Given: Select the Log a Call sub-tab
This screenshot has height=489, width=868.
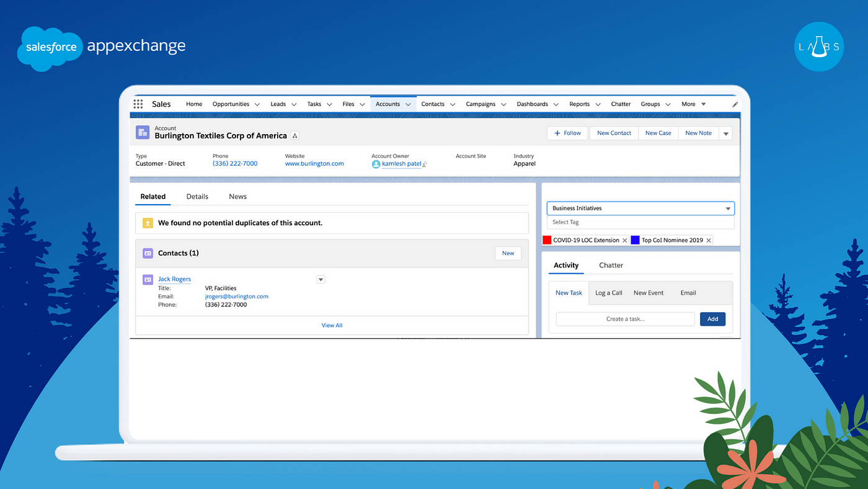Looking at the screenshot, I should coord(609,293).
